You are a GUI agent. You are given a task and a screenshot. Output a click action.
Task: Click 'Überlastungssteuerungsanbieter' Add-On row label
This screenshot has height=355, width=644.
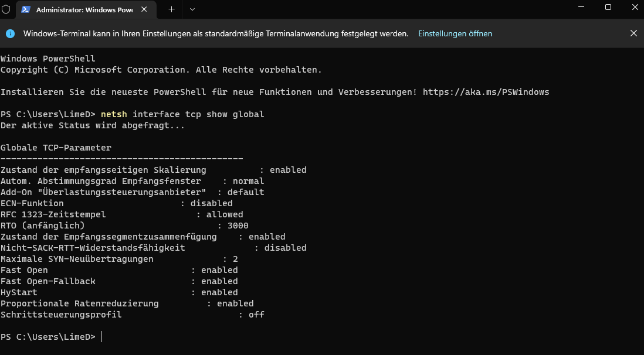(x=103, y=192)
